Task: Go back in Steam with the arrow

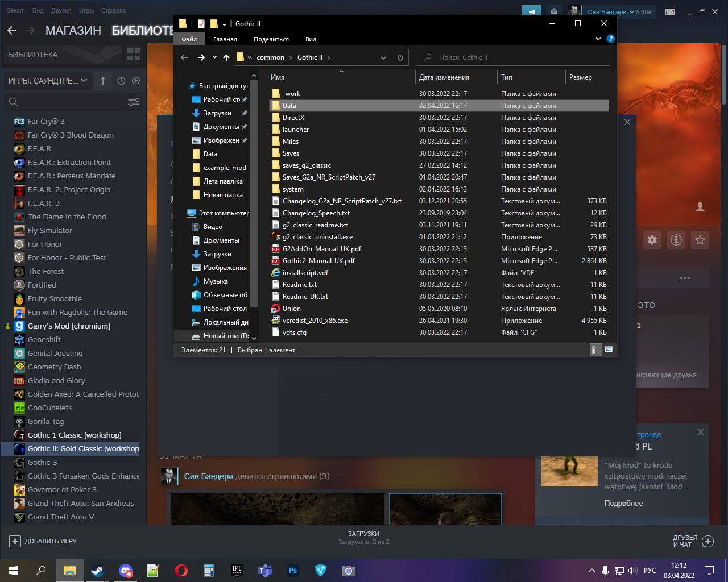Action: pos(12,31)
